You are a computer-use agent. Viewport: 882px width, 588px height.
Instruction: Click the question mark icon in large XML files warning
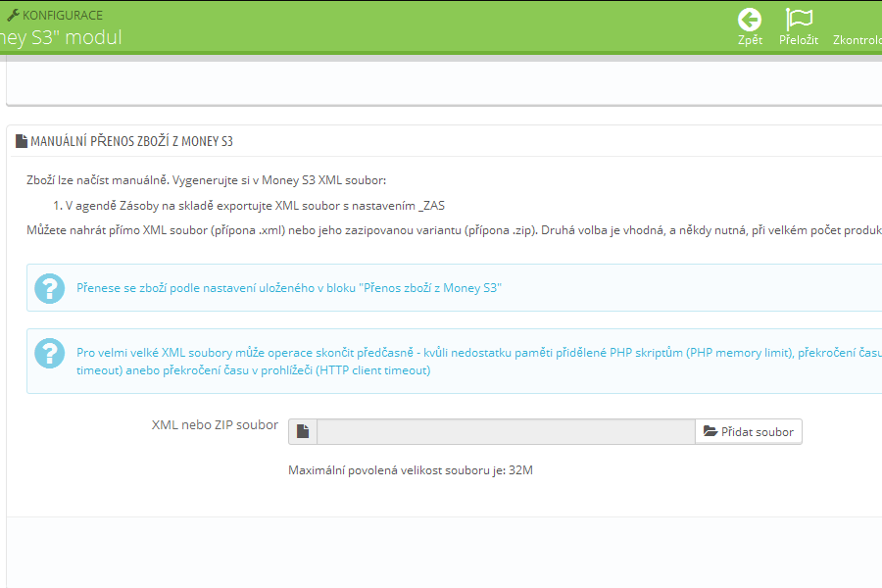pyautogui.click(x=50, y=354)
